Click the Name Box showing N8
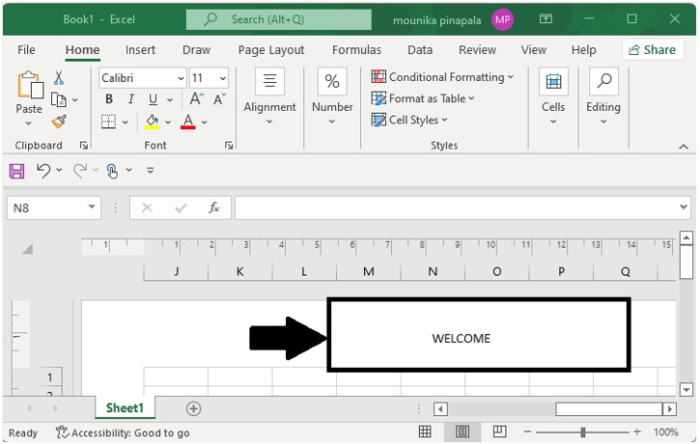This screenshot has height=444, width=700. tap(54, 208)
